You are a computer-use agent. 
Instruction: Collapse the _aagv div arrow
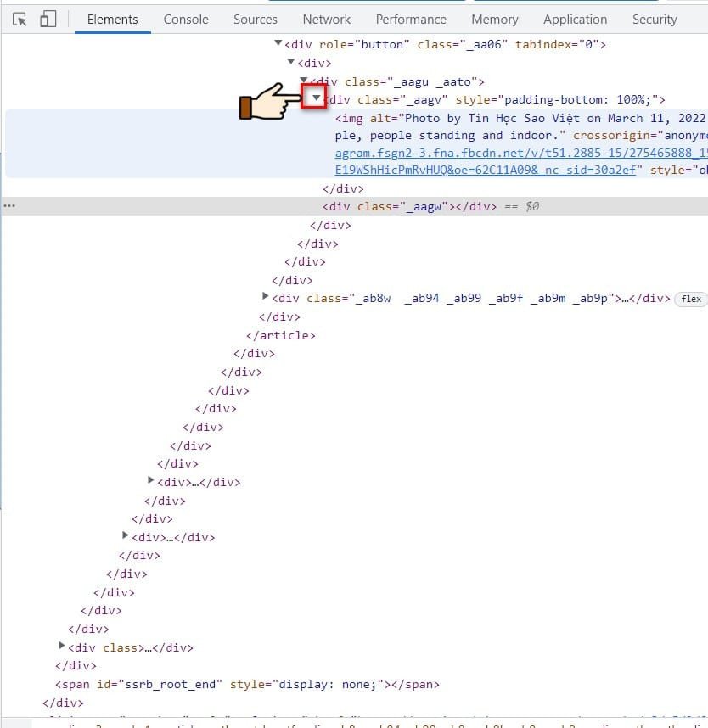(x=316, y=99)
